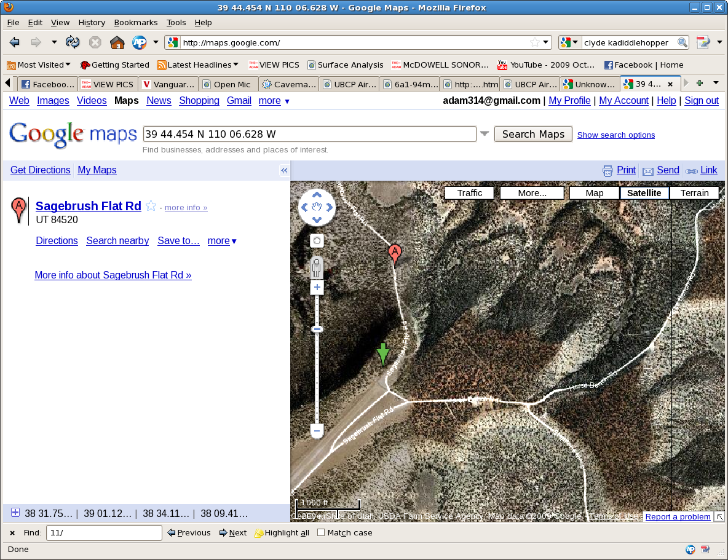Toggle the Match case checkbox
728x560 pixels.
[321, 533]
